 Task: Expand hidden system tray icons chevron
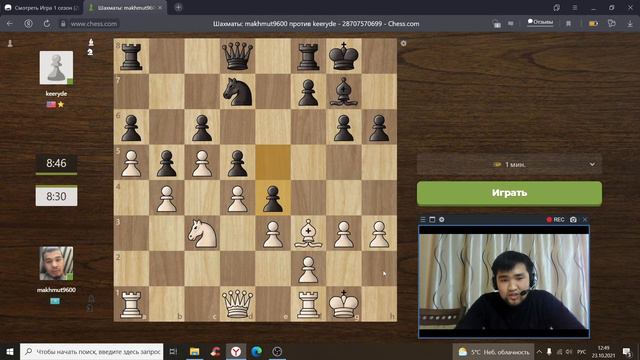(x=539, y=352)
